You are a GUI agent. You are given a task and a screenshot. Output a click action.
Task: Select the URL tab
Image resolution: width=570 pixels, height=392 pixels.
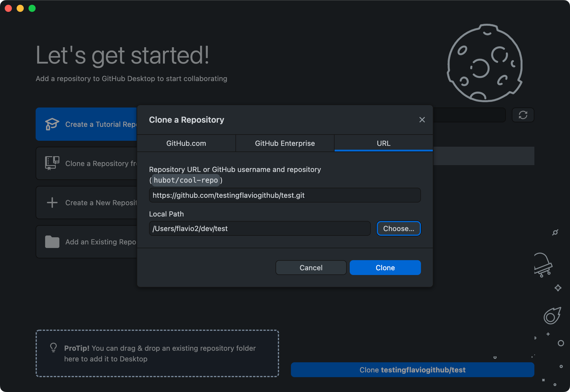tap(383, 143)
